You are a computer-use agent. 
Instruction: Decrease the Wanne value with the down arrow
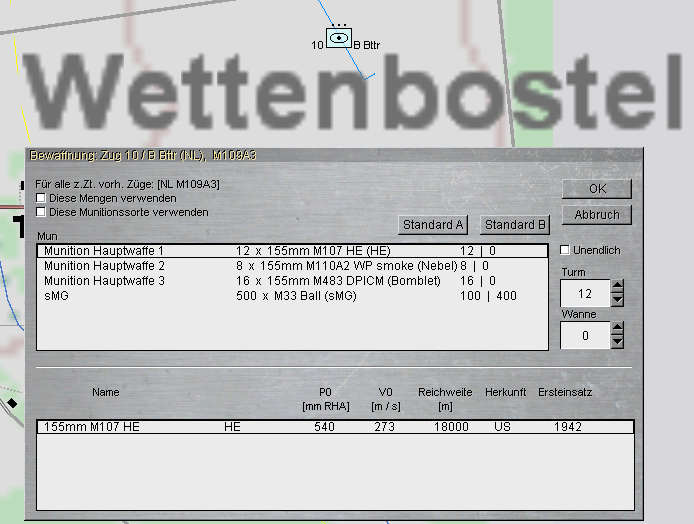pyautogui.click(x=617, y=342)
